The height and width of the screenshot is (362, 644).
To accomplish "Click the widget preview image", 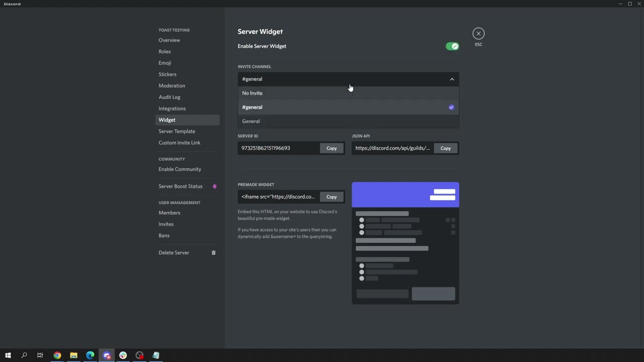I will click(x=406, y=243).
